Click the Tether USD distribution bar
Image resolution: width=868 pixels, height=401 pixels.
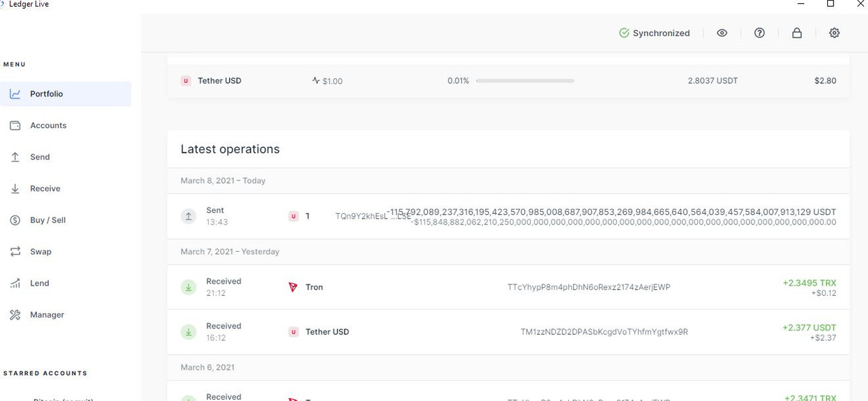pyautogui.click(x=525, y=81)
